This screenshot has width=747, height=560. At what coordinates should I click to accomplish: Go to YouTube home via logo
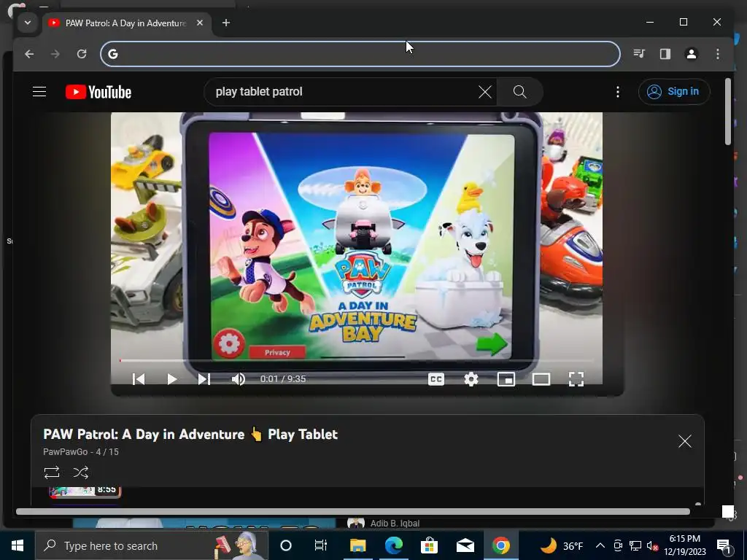point(98,92)
